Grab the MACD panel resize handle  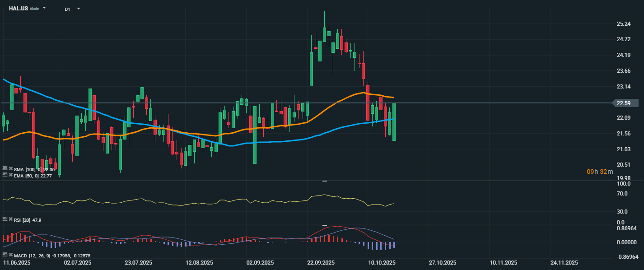tap(324, 225)
